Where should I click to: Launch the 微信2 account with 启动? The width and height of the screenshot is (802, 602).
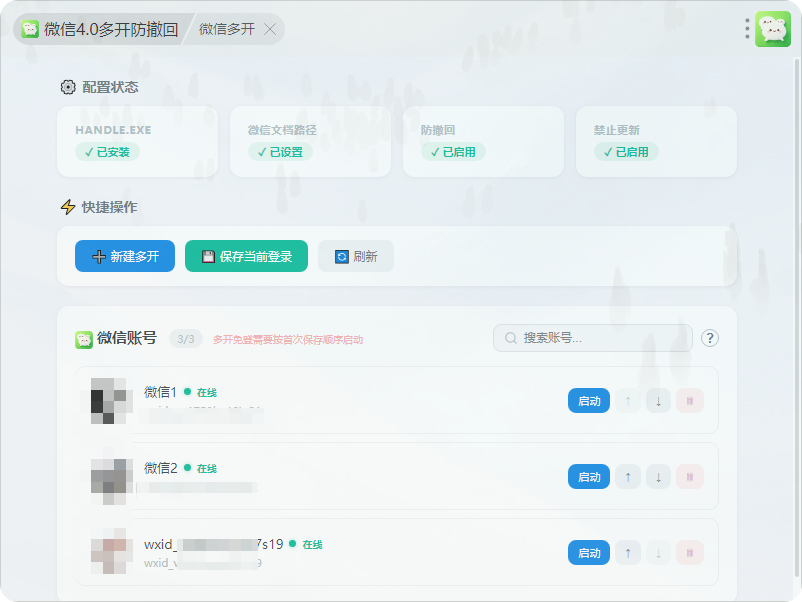click(589, 477)
